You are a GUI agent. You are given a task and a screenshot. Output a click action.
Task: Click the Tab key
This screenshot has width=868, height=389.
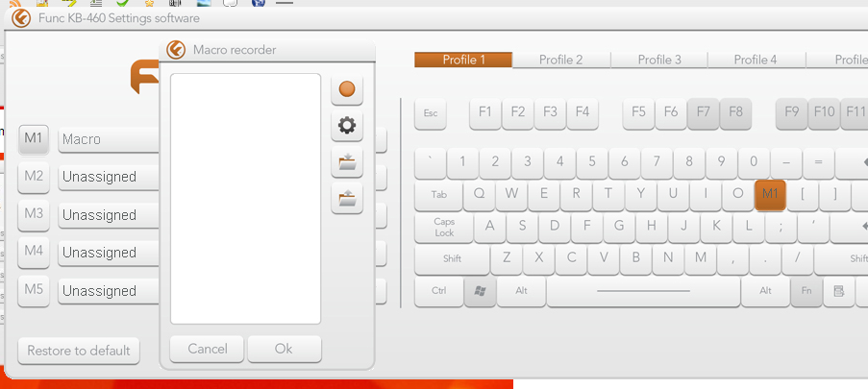(x=439, y=195)
